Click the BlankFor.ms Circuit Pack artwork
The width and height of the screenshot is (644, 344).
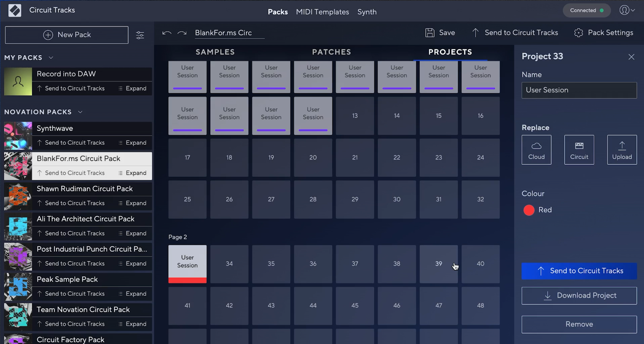(x=18, y=166)
